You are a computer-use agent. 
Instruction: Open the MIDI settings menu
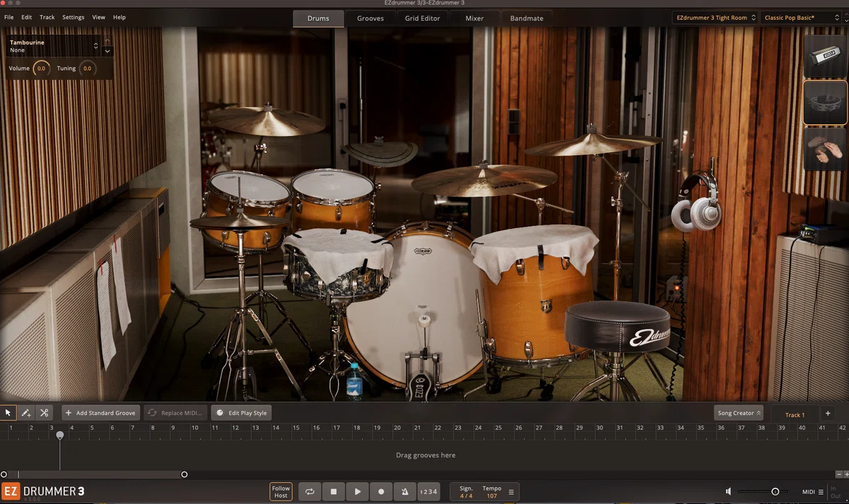(812, 492)
